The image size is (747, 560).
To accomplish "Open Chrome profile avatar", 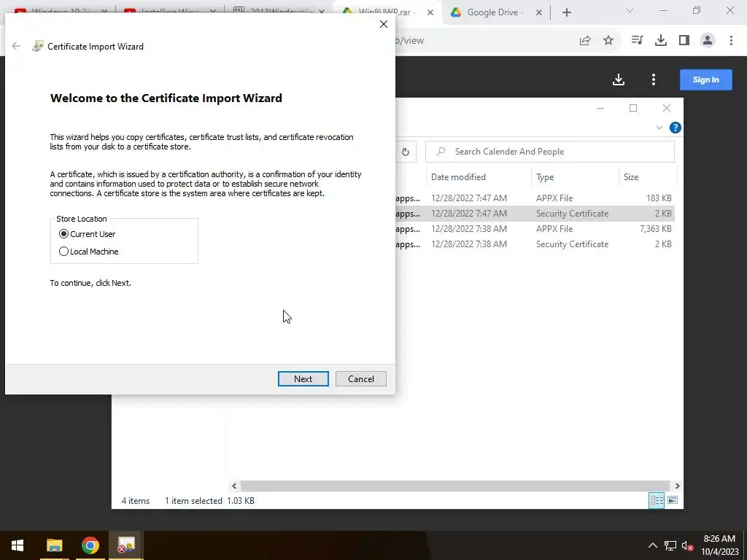I will coord(708,41).
